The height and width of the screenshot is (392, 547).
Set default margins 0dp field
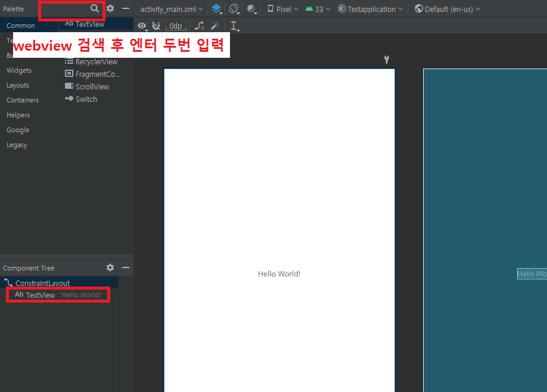(x=176, y=26)
